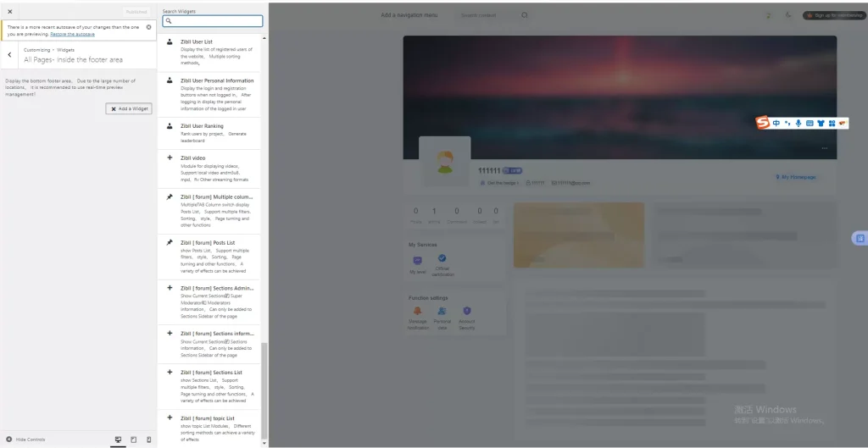Close the customizer with the X icon
This screenshot has width=868, height=448.
pyautogui.click(x=10, y=12)
